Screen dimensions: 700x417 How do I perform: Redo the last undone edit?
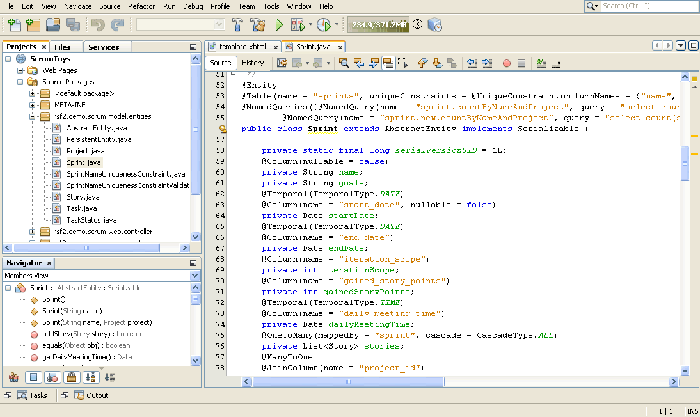117,25
